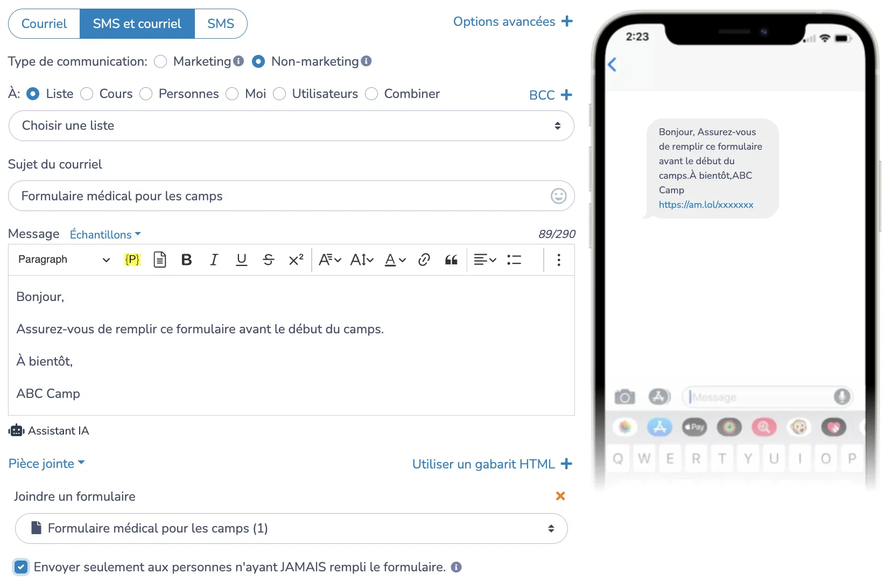Add BCC recipients
The height and width of the screenshot is (588, 885).
pyautogui.click(x=551, y=95)
